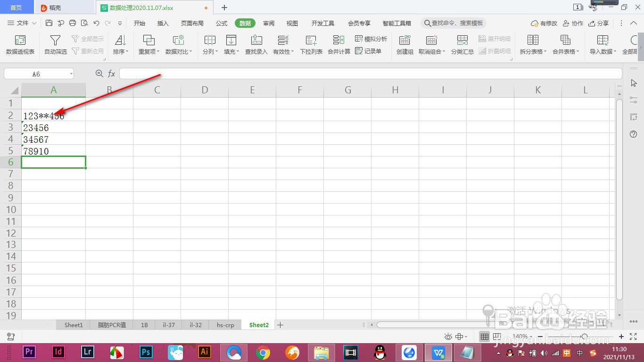Open Illustrator from the taskbar
The image size is (644, 362).
204,352
